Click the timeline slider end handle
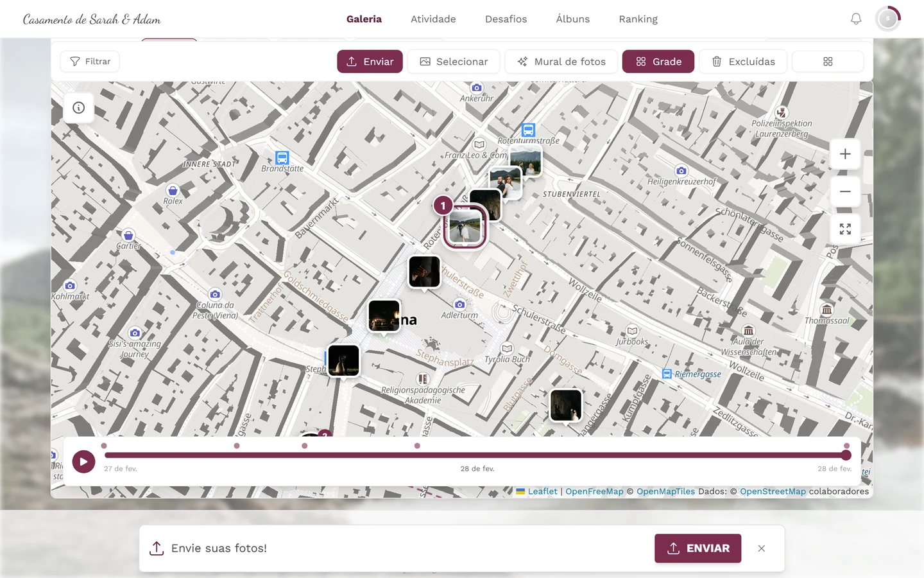Screen dimensions: 924x578 coord(846,455)
